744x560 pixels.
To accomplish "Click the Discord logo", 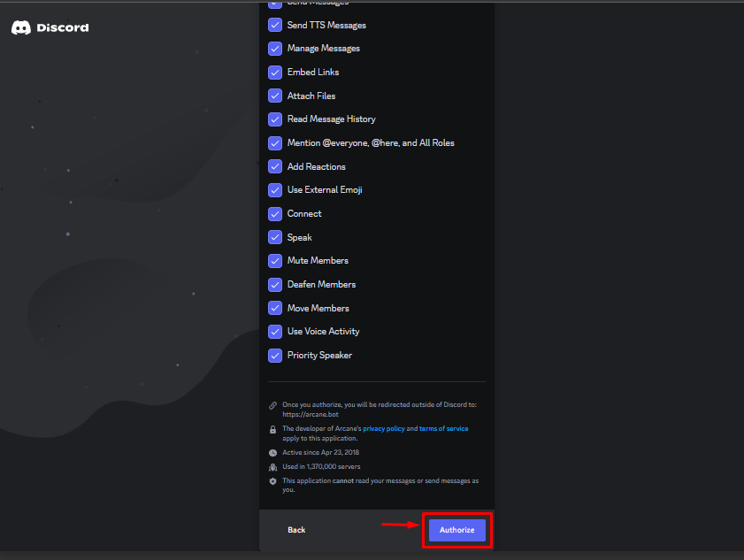I will pos(50,27).
